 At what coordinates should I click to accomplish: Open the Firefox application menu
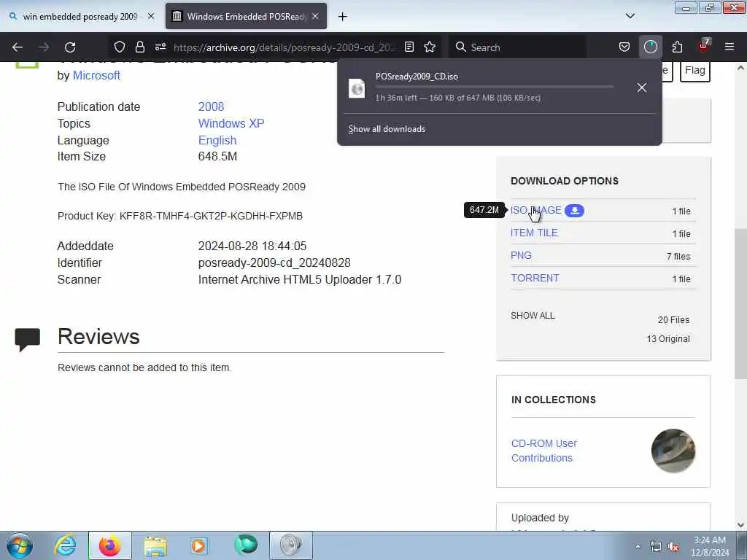pos(729,47)
